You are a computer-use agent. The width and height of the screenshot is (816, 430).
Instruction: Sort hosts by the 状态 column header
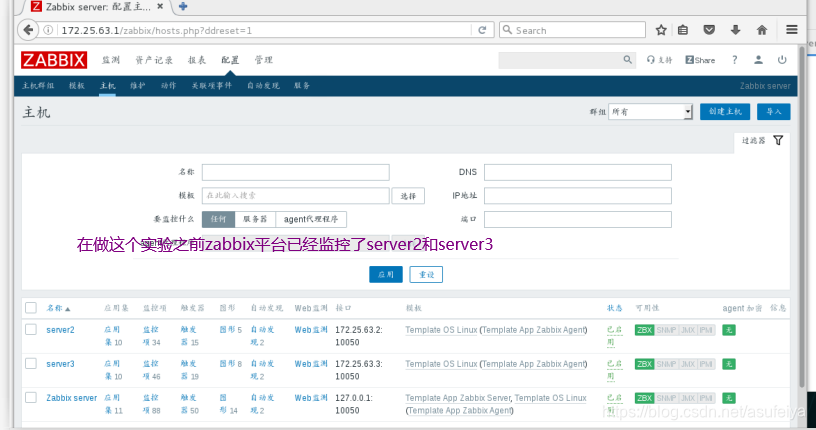tap(615, 308)
